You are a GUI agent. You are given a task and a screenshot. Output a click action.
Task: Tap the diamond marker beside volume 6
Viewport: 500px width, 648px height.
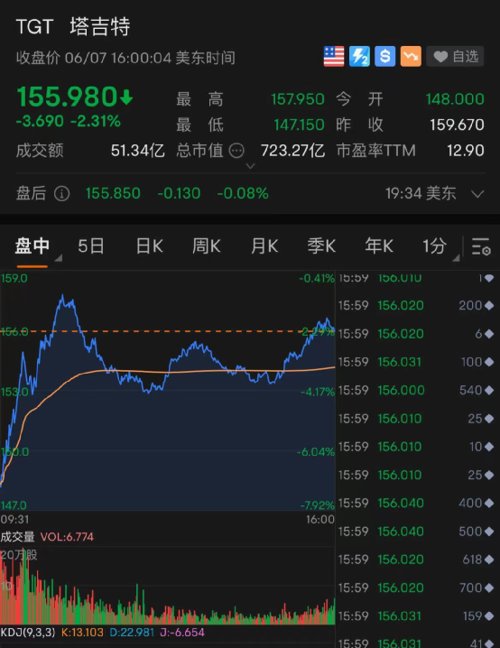(x=489, y=334)
